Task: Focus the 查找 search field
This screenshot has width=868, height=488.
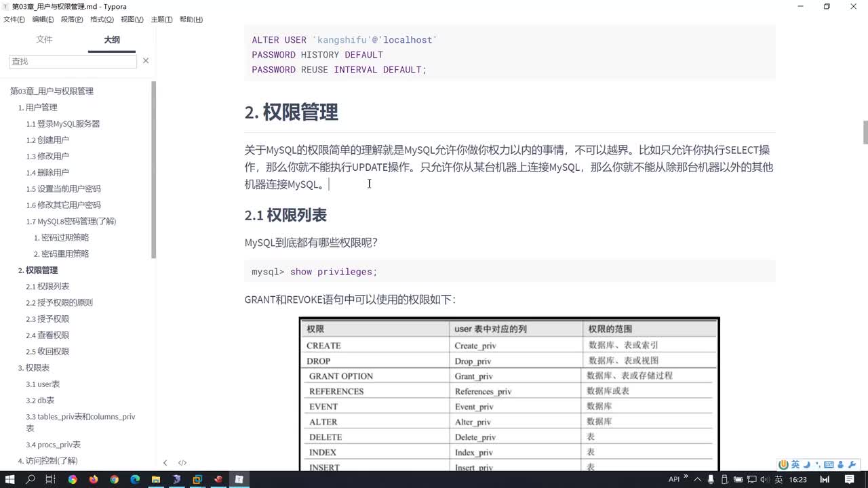Action: [x=73, y=61]
